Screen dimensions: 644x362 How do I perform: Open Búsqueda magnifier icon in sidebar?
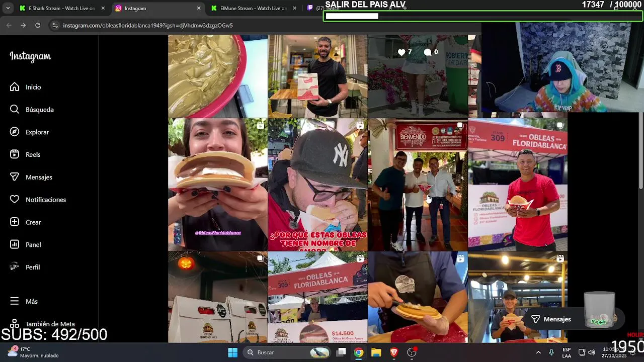15,110
